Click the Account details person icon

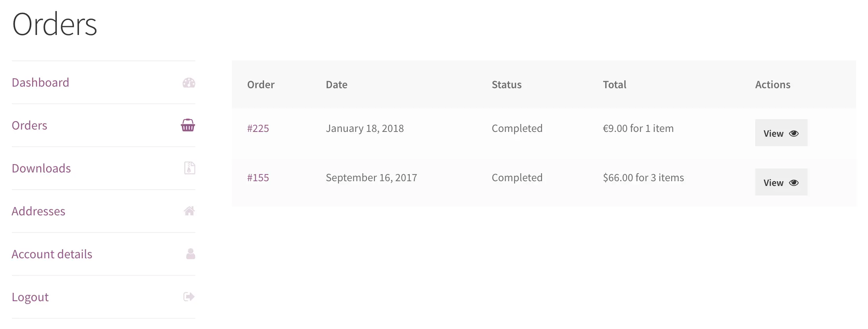[191, 254]
